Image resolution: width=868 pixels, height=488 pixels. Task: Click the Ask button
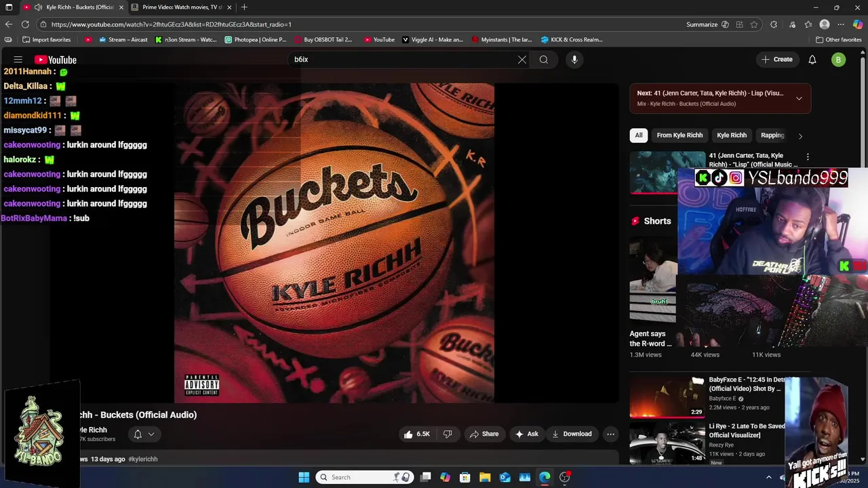coord(527,434)
